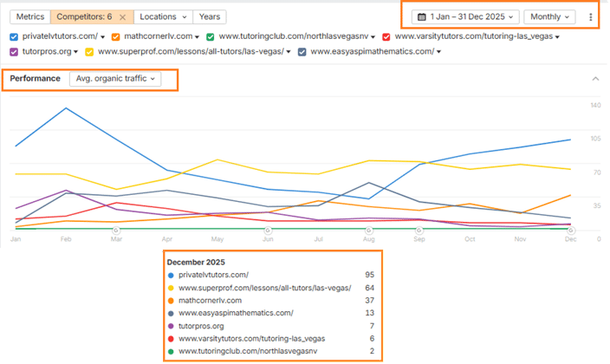Click the Google update marker at Jun

268,230
